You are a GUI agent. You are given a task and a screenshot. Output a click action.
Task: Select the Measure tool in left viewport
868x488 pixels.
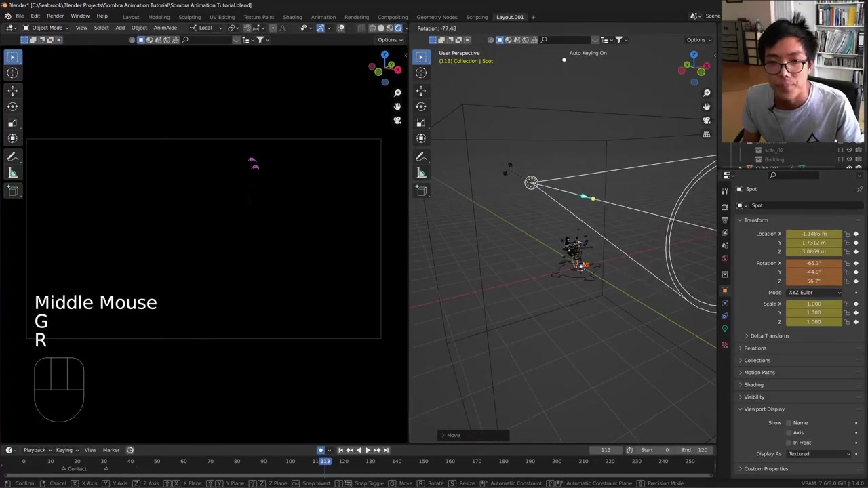click(12, 173)
